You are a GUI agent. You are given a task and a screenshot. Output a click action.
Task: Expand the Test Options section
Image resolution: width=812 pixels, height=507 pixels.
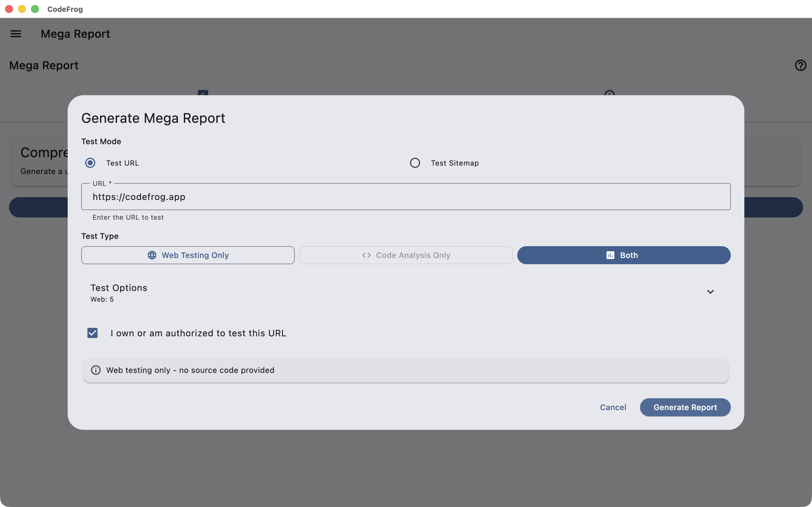coord(710,292)
